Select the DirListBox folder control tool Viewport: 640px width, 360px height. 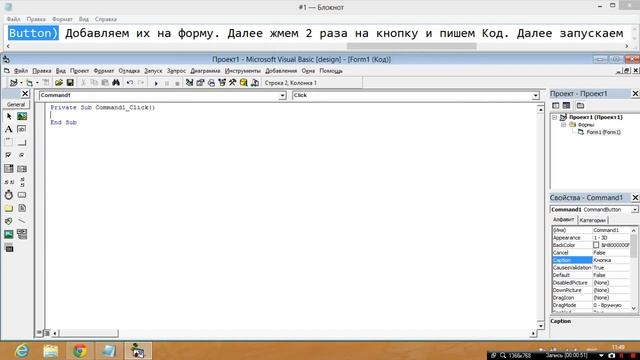[x=9, y=208]
